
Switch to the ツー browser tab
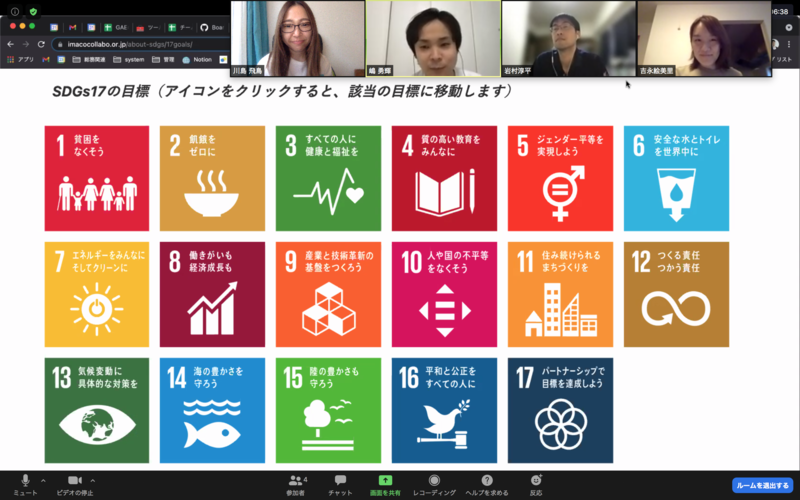[148, 27]
